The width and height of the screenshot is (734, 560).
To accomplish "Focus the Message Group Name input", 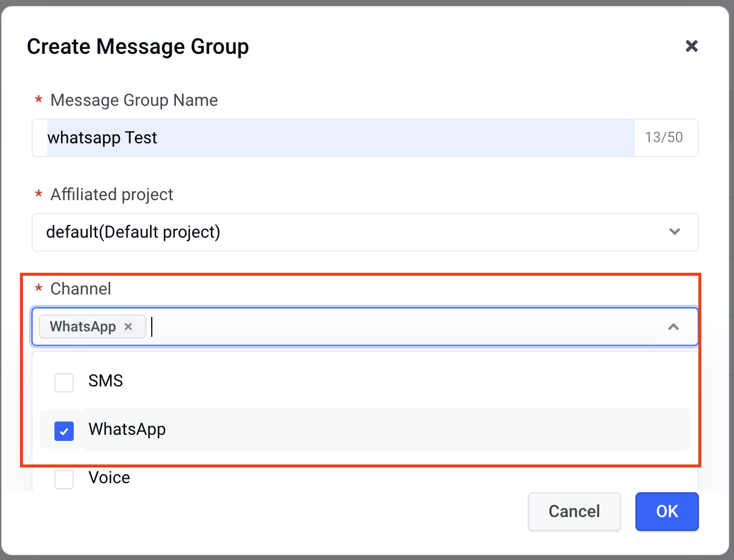I will click(x=340, y=138).
